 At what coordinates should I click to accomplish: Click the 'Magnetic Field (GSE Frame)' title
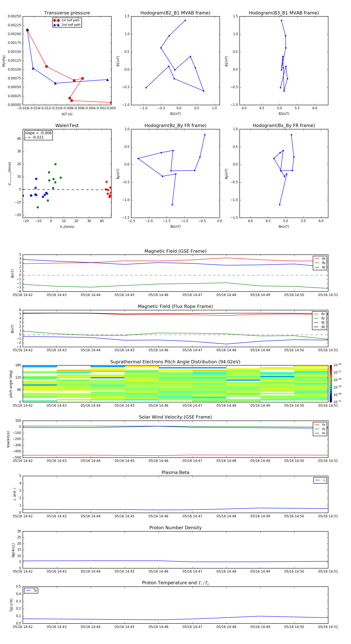[175, 251]
